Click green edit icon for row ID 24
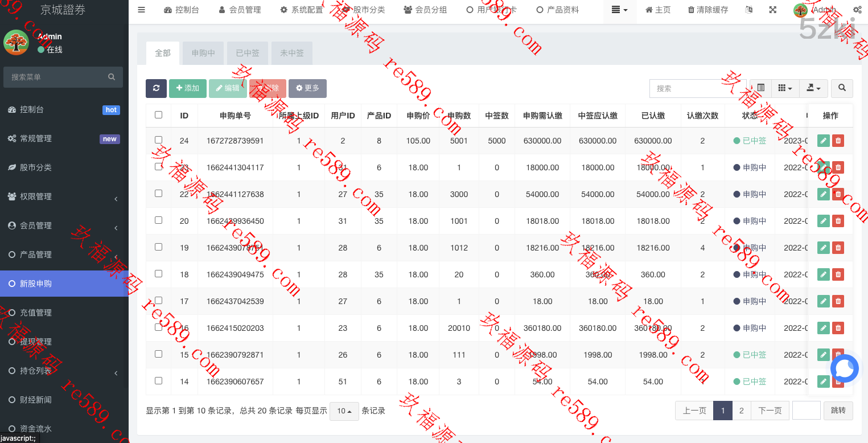This screenshot has height=443, width=868. pos(823,141)
